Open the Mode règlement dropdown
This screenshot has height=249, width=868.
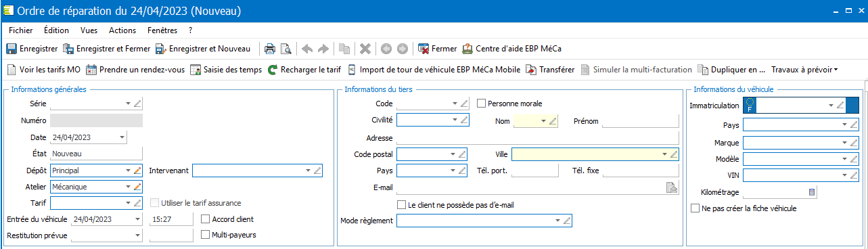pyautogui.click(x=557, y=221)
